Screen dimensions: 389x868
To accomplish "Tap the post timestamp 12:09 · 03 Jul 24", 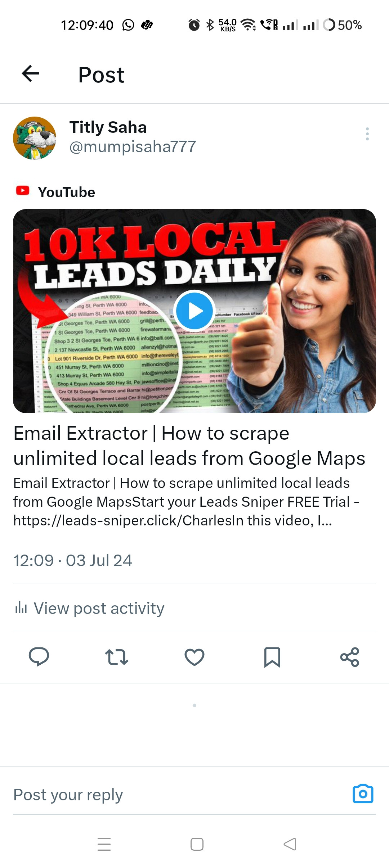I will pos(73,560).
